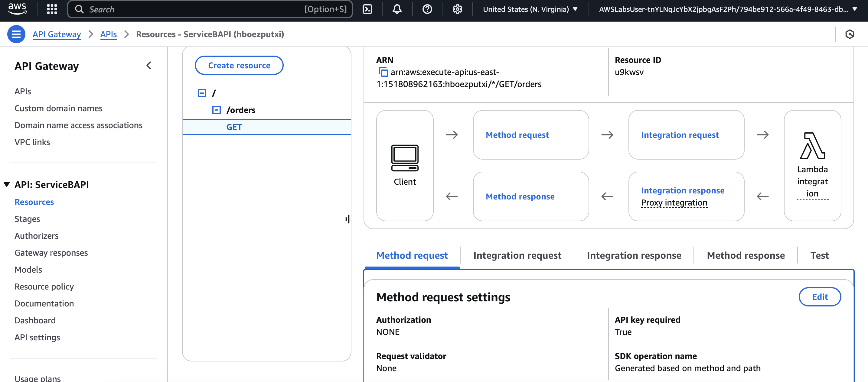Open the settings gear menu

[457, 9]
